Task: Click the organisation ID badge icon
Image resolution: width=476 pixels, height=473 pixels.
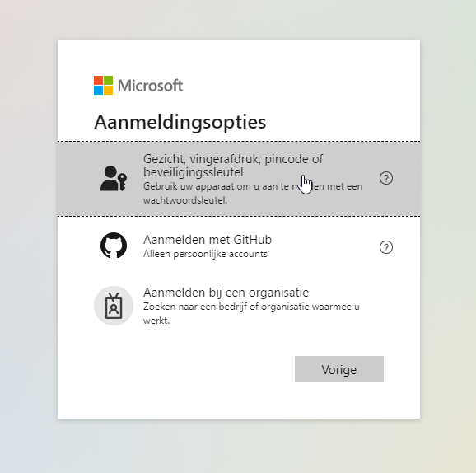Action: tap(114, 306)
